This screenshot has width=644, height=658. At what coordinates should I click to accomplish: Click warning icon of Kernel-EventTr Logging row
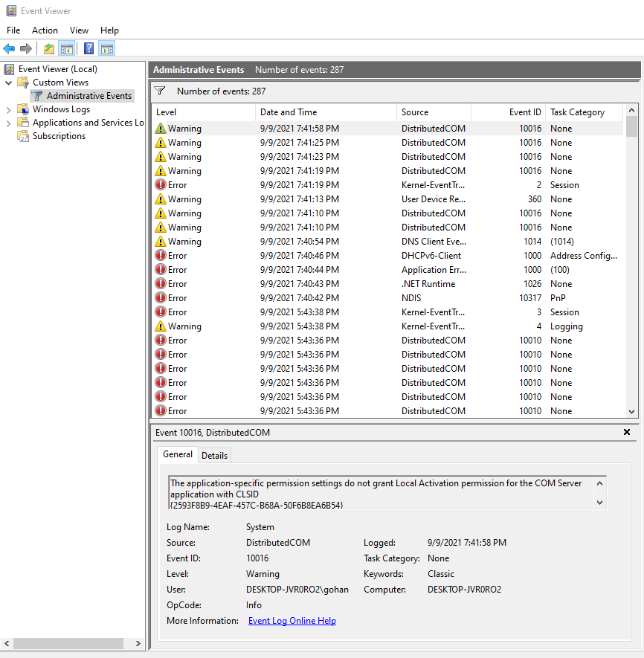click(x=161, y=326)
